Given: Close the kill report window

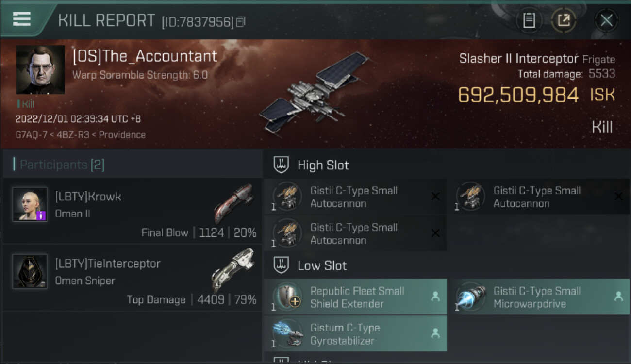Looking at the screenshot, I should coord(606,20).
